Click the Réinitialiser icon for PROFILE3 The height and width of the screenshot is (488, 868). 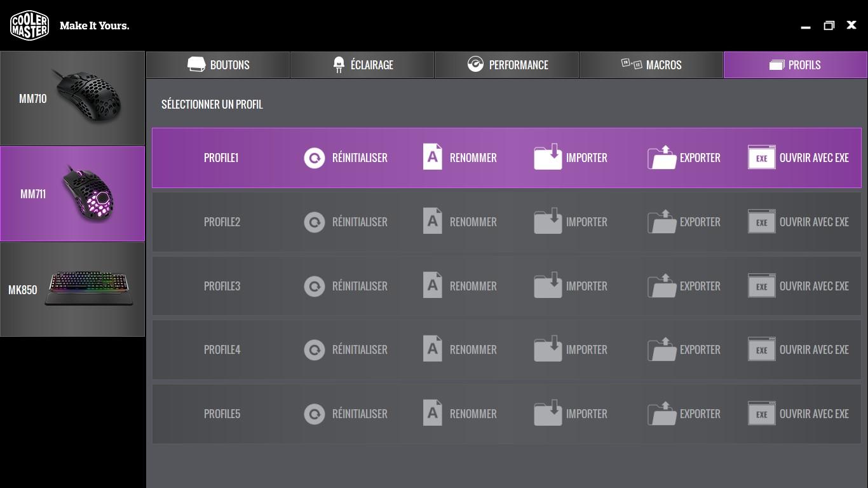314,287
